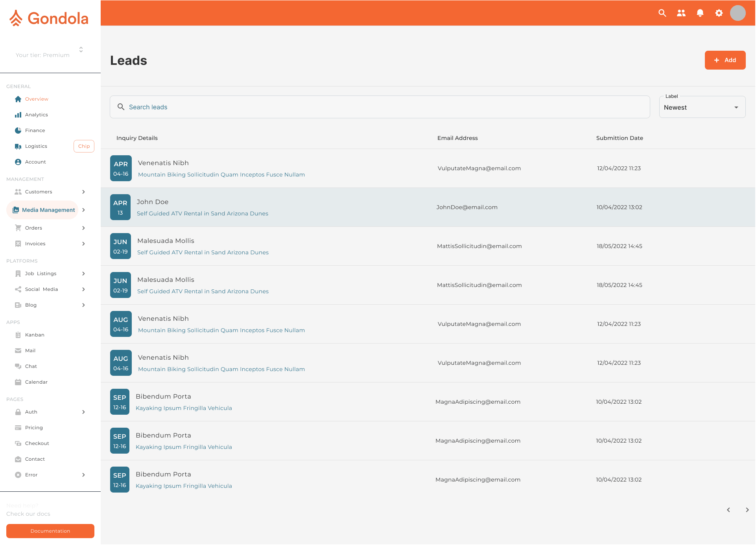This screenshot has width=756, height=546.
Task: Open the Checkout page item
Action: [37, 443]
